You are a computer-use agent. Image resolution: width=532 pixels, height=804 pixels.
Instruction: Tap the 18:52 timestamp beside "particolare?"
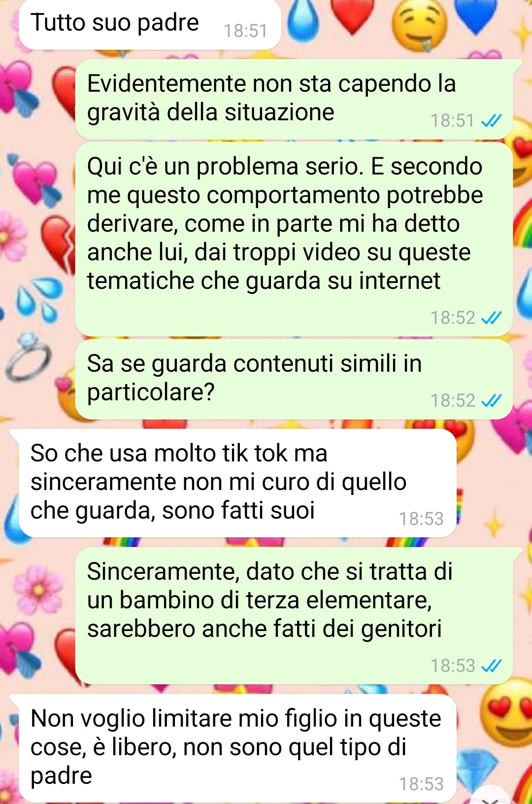click(452, 401)
